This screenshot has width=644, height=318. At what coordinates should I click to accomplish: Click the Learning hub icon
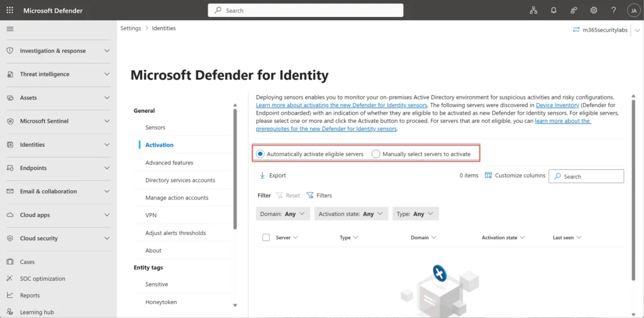(10, 312)
